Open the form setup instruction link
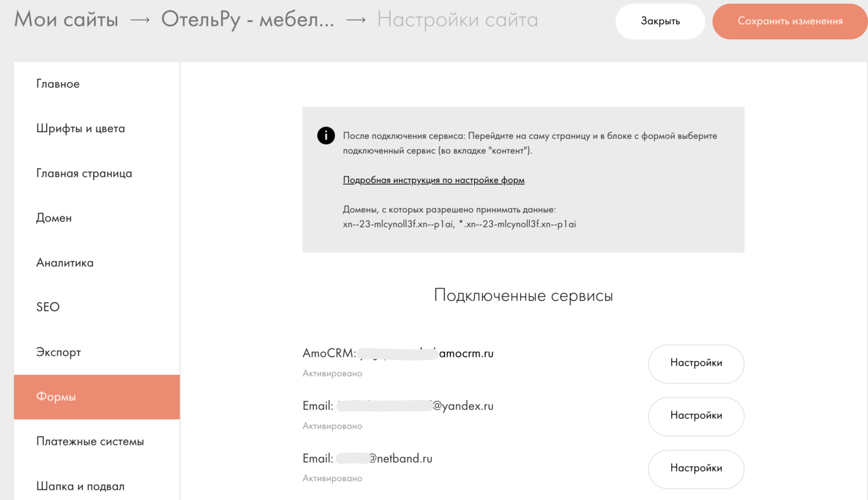 pyautogui.click(x=433, y=180)
